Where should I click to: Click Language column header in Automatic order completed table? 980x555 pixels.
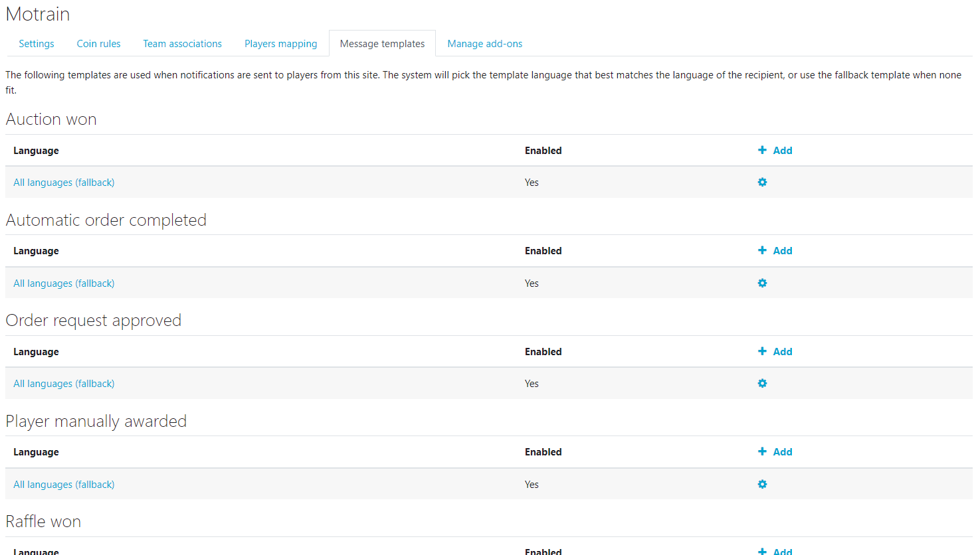(x=36, y=251)
